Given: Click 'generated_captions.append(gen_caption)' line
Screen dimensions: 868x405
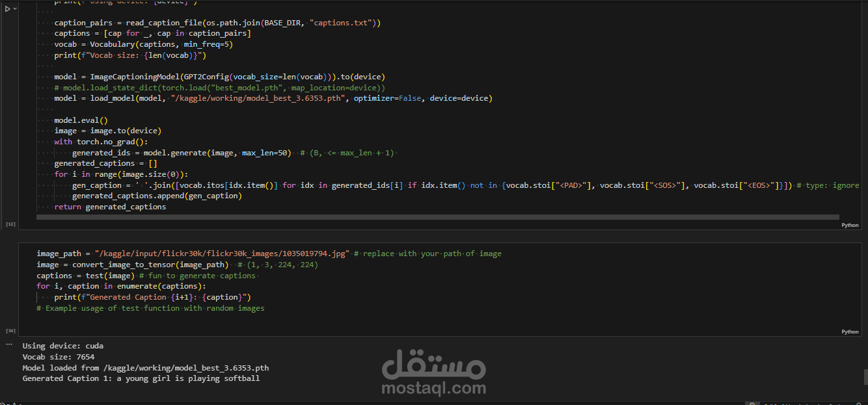Looking at the screenshot, I should [x=157, y=196].
